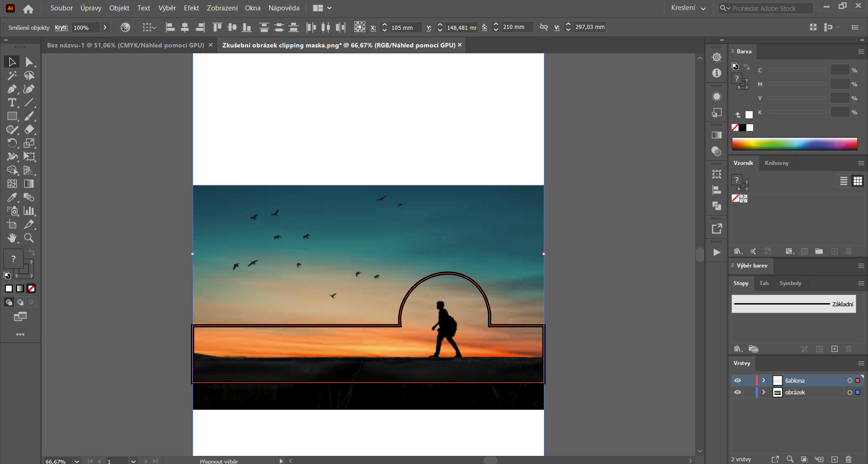Expand the šablona layer entry
The height and width of the screenshot is (464, 868).
click(x=764, y=380)
